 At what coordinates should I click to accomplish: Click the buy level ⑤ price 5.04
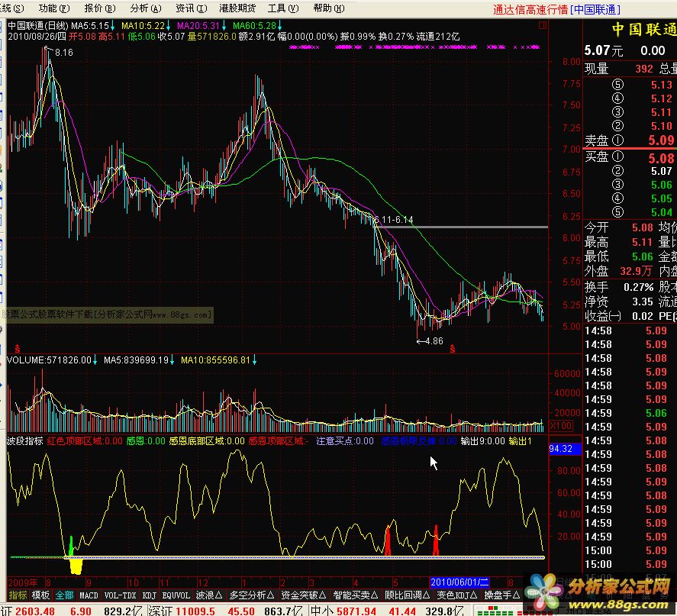[x=662, y=212]
